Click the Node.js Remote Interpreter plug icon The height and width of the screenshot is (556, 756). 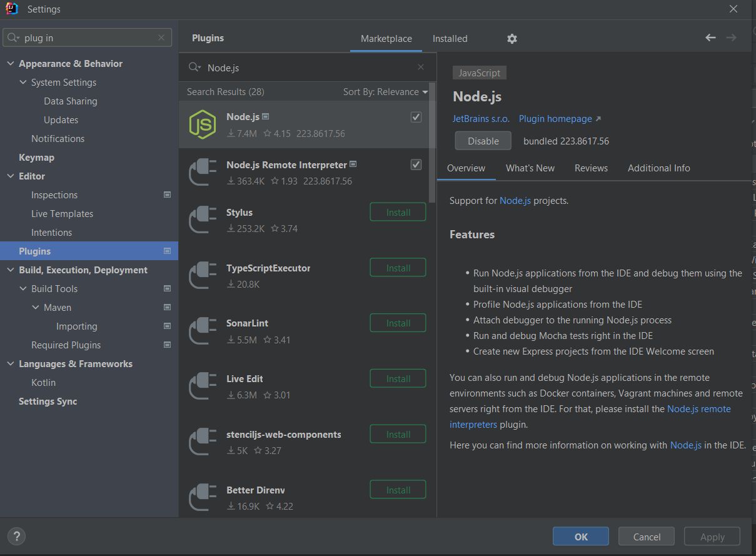(x=203, y=172)
